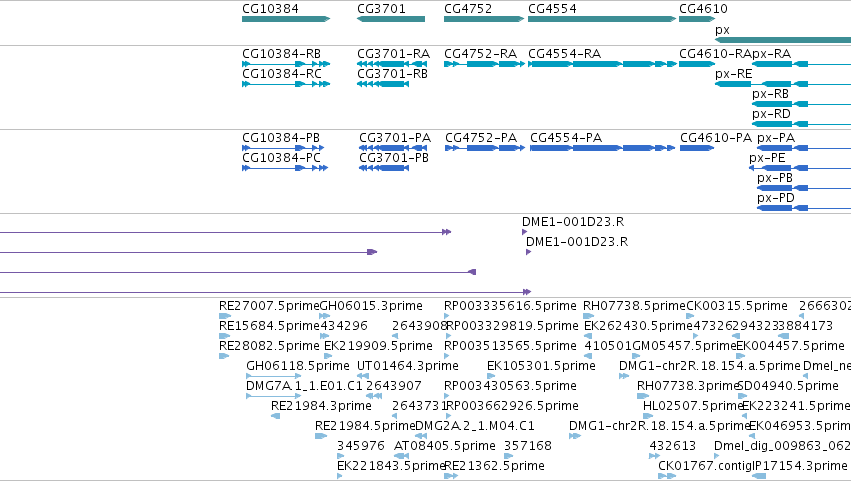Click the CG10384-RB transcript label
Screen dimensions: 851x481
(x=281, y=54)
